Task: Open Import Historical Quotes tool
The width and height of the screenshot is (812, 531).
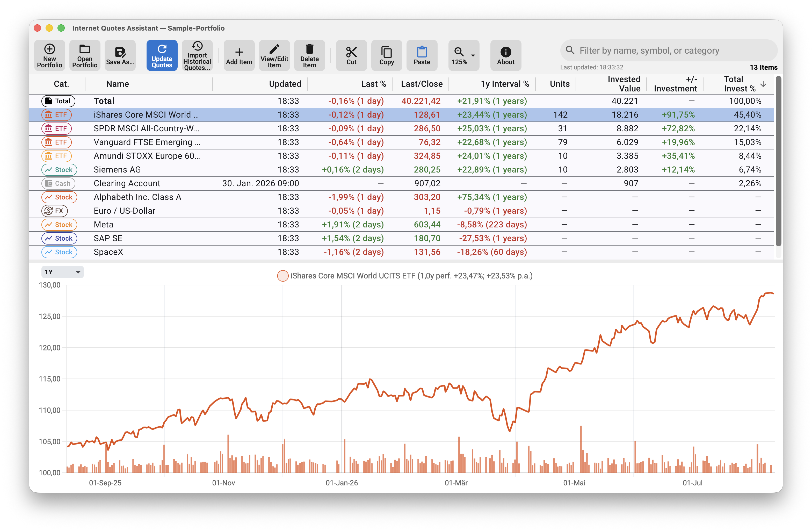Action: point(197,55)
